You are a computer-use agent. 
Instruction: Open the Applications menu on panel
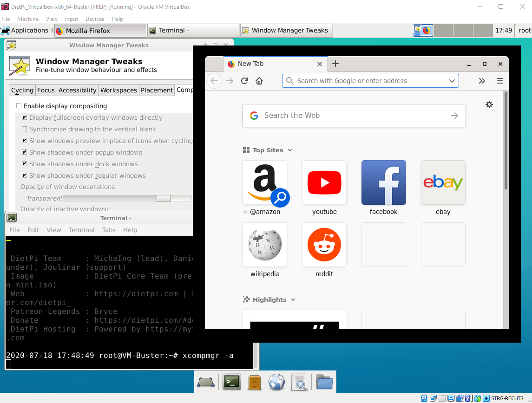click(x=25, y=31)
